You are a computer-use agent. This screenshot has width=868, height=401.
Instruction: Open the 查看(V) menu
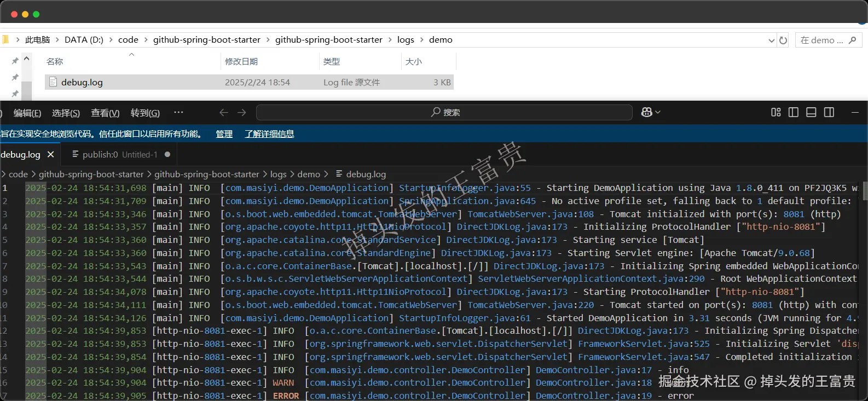click(105, 113)
